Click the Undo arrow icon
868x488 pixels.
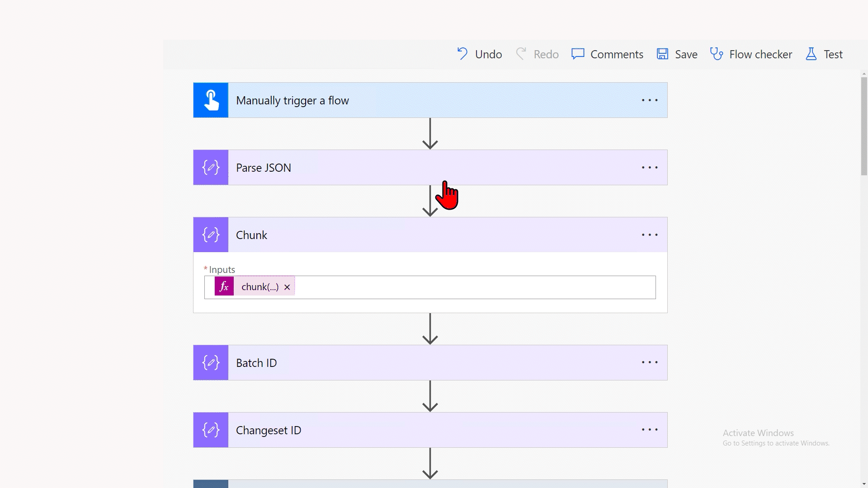[x=462, y=54]
